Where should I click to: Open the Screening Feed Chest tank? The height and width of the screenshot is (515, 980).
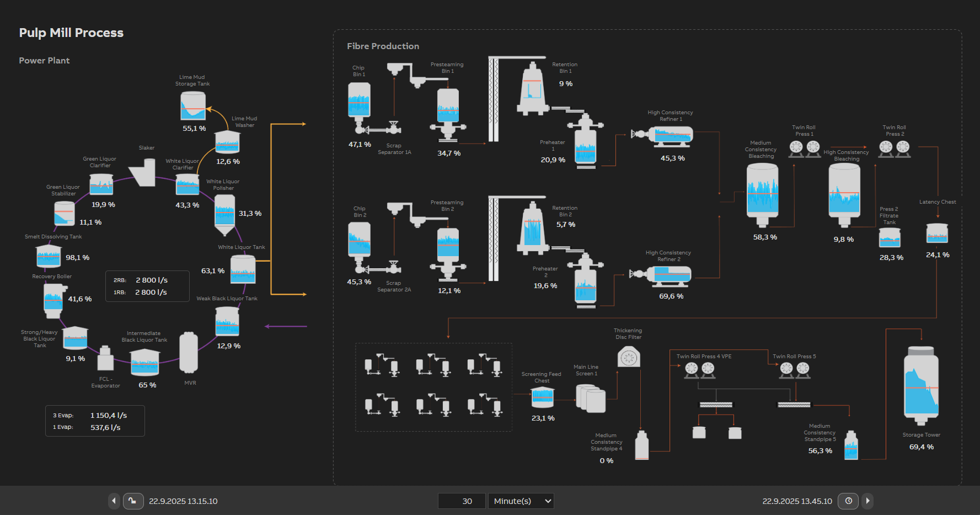(x=542, y=397)
